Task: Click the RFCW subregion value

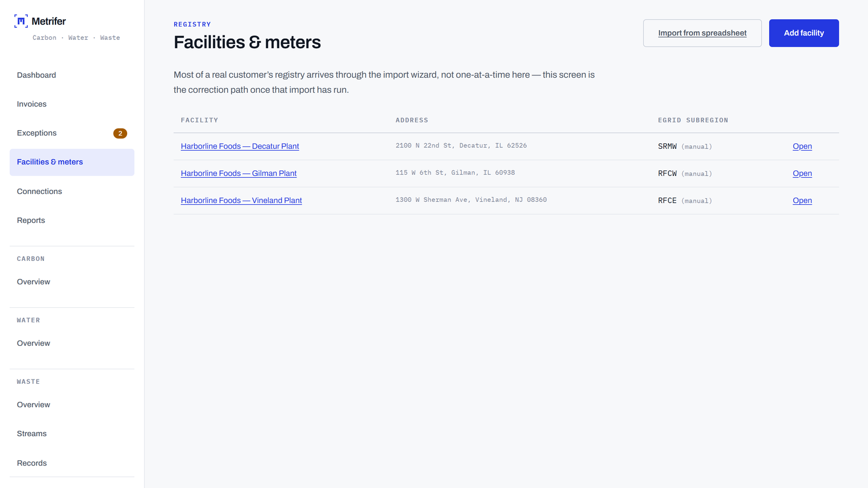Action: click(x=667, y=174)
